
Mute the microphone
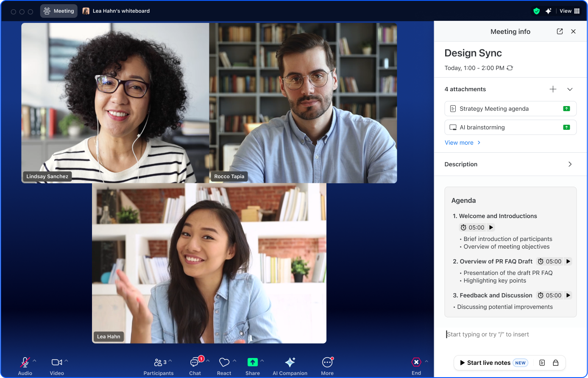click(x=24, y=361)
